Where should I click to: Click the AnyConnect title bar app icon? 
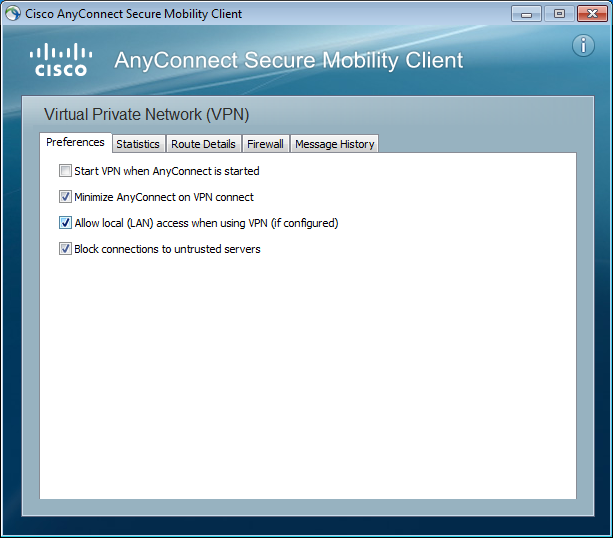(x=13, y=14)
